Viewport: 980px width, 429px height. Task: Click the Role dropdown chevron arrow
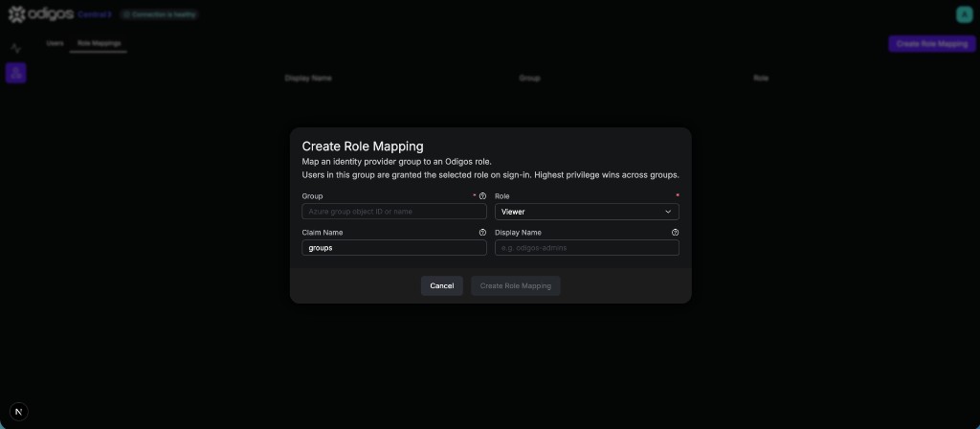(x=668, y=212)
